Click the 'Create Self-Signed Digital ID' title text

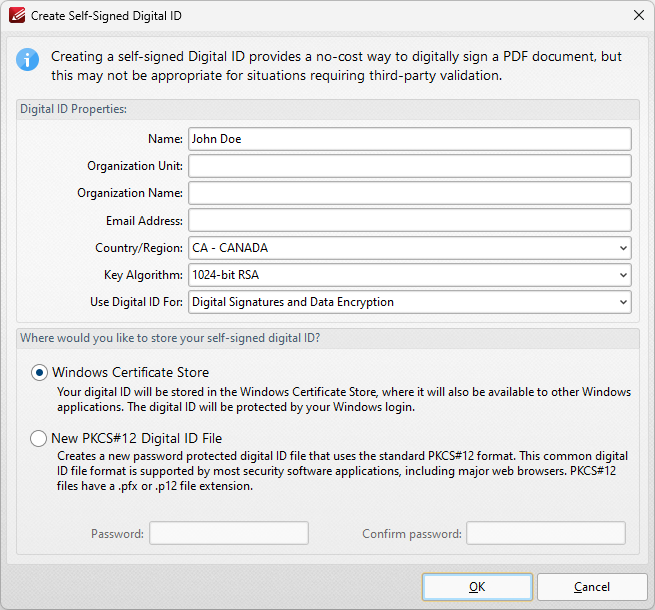point(106,16)
